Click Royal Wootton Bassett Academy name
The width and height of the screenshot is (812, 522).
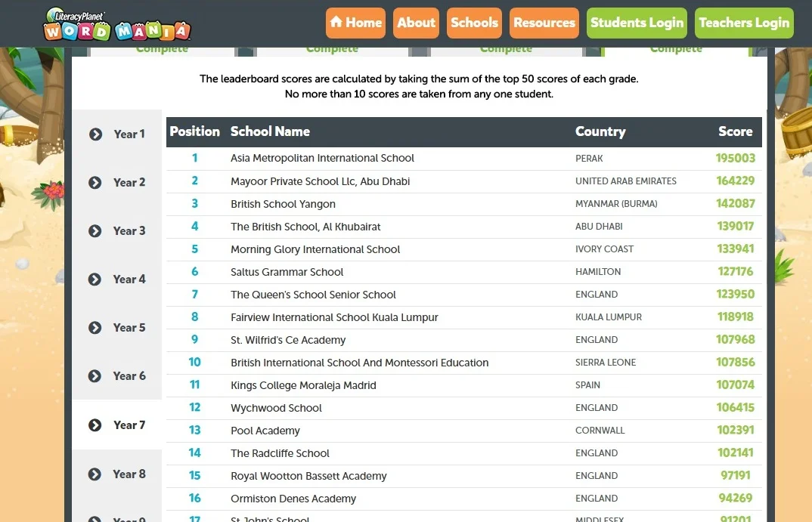point(308,476)
